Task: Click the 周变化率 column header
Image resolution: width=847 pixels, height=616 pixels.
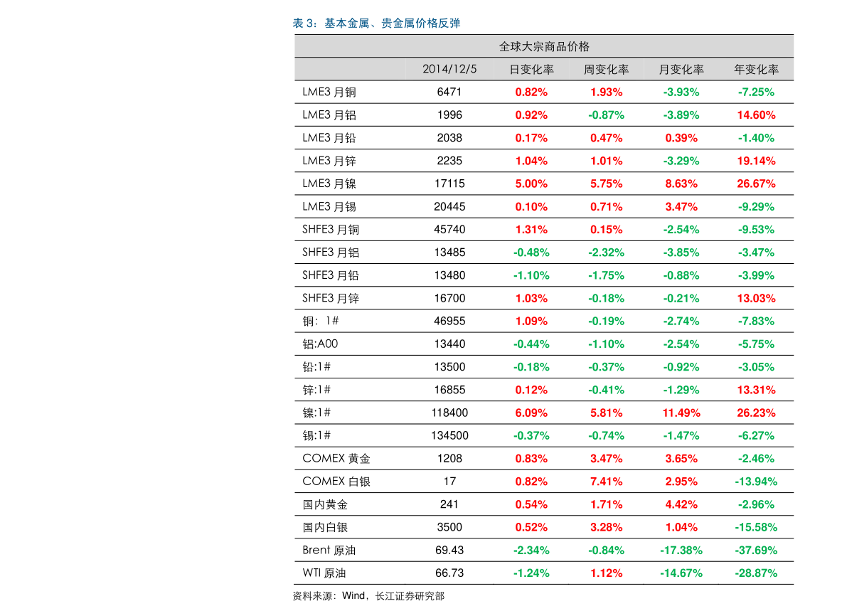Action: 606,69
